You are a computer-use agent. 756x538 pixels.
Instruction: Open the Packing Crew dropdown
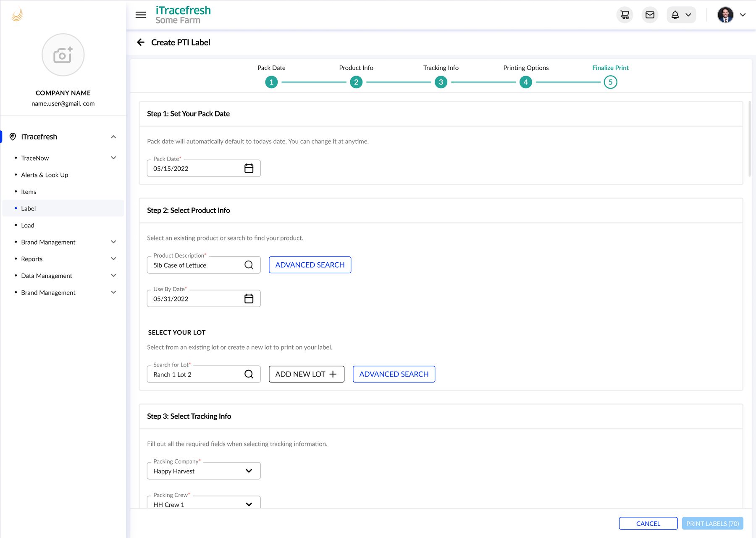(204, 503)
